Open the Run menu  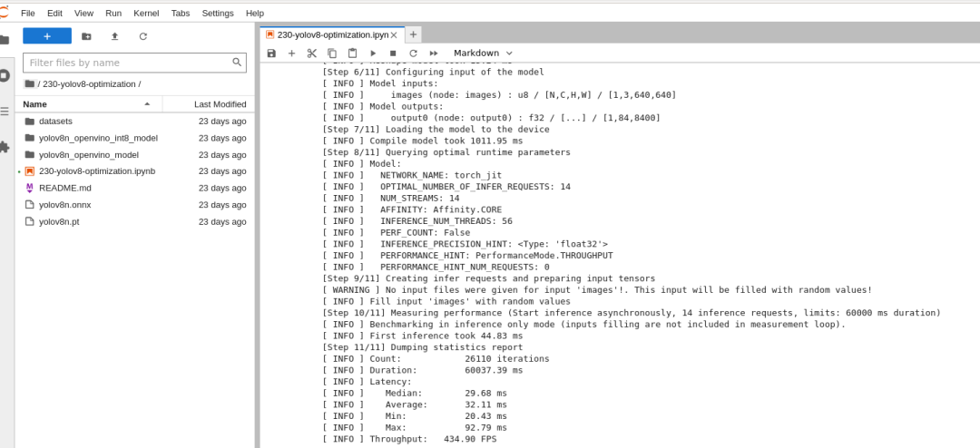click(x=113, y=13)
